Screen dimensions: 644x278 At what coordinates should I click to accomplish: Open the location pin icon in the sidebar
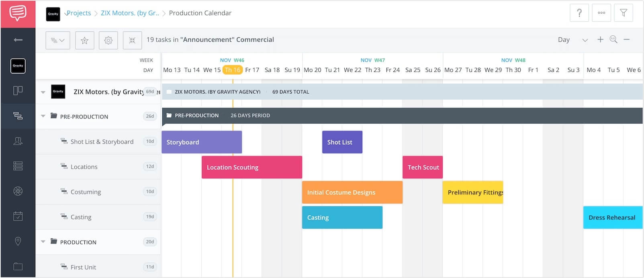coord(18,241)
